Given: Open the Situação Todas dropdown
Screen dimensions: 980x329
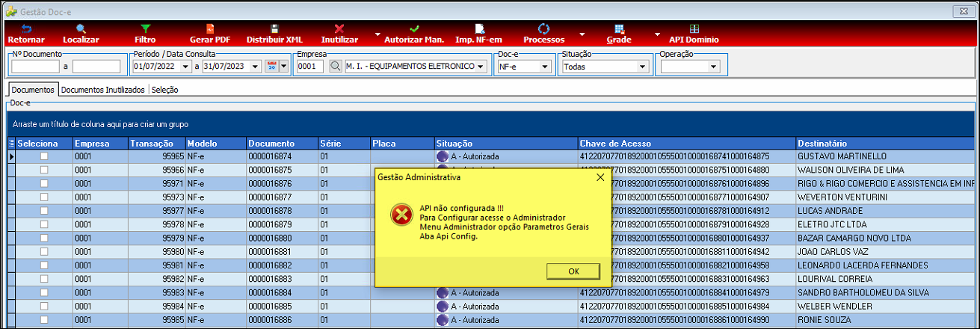Looking at the screenshot, I should (x=642, y=67).
